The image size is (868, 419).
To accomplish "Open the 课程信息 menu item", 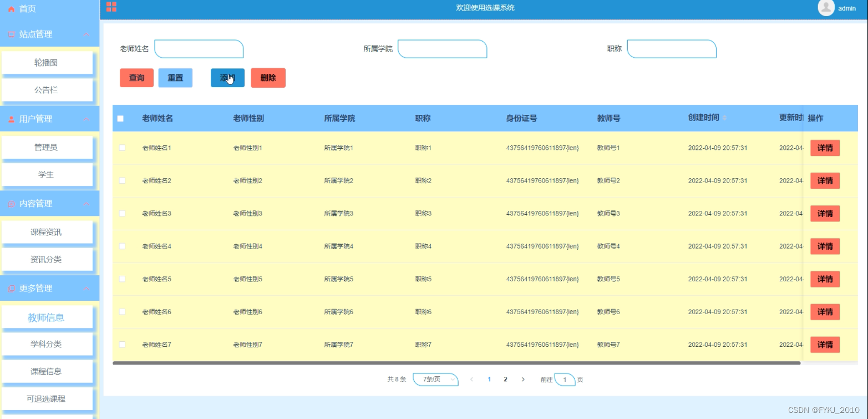I will pos(47,371).
